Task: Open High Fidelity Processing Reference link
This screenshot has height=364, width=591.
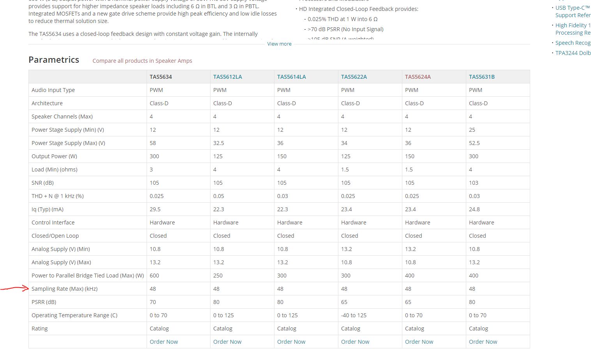Action: coord(573,29)
